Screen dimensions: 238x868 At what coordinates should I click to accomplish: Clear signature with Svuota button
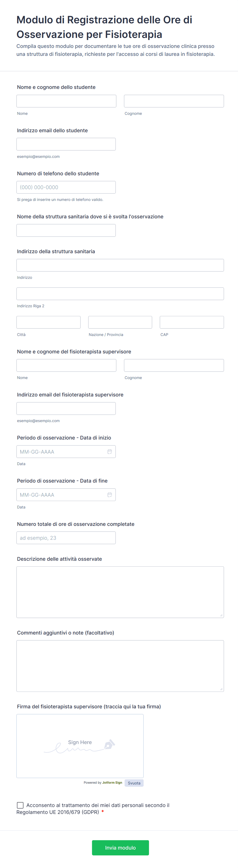point(134,783)
